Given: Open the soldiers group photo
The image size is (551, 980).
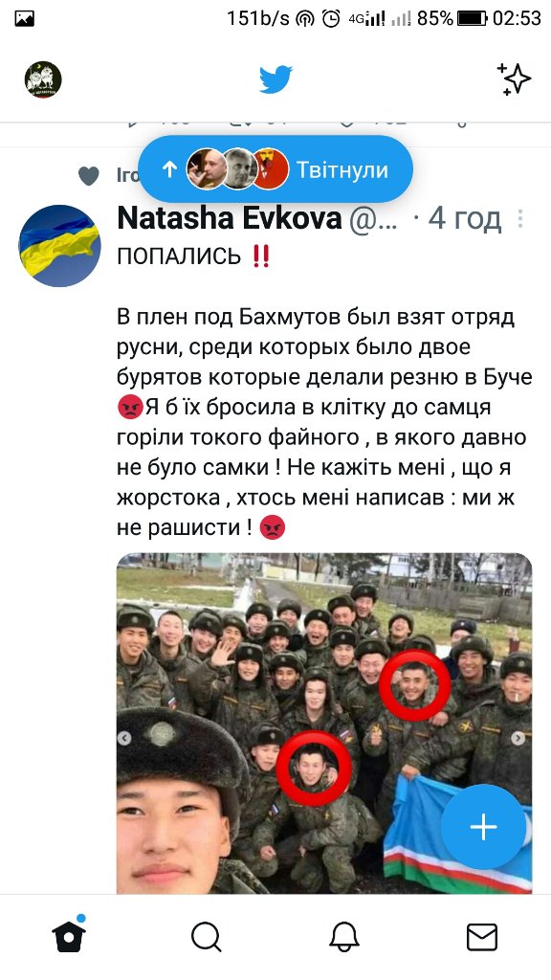Looking at the screenshot, I should (x=324, y=724).
